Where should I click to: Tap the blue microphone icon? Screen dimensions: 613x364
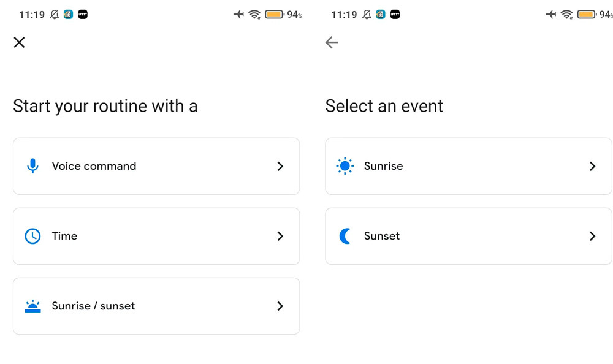pyautogui.click(x=32, y=166)
